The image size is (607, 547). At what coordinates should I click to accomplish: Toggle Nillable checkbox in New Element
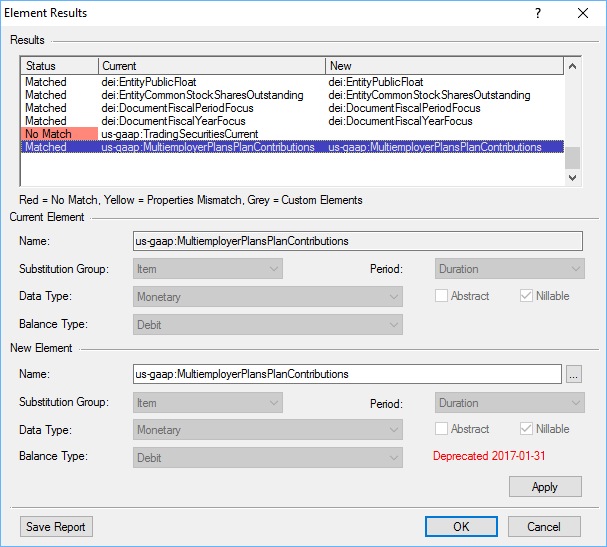[x=526, y=429]
